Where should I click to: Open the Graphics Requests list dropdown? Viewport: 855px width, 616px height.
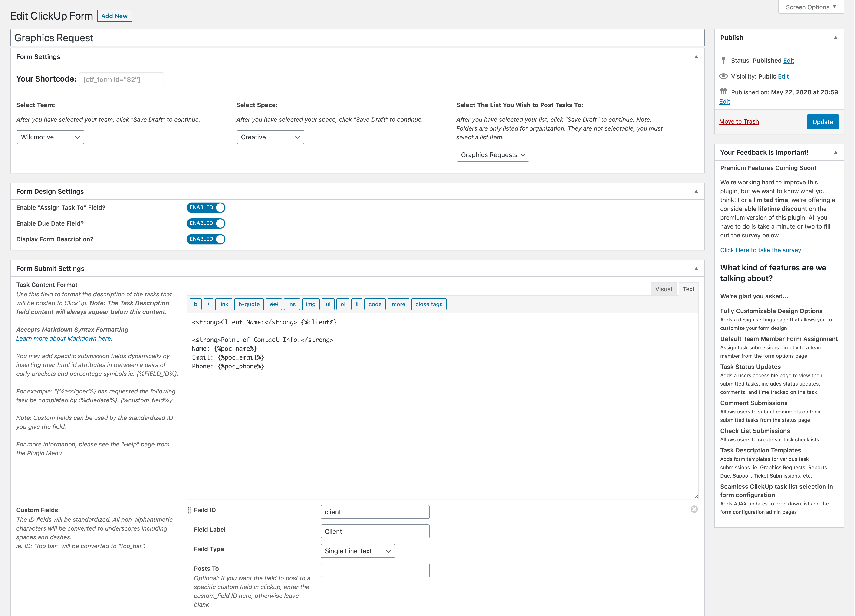click(x=493, y=155)
